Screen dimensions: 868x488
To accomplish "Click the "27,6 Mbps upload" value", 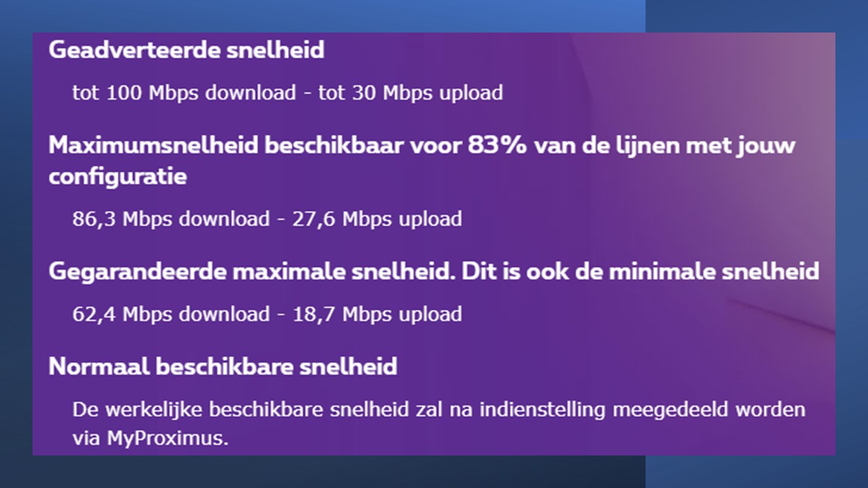I will (x=377, y=219).
